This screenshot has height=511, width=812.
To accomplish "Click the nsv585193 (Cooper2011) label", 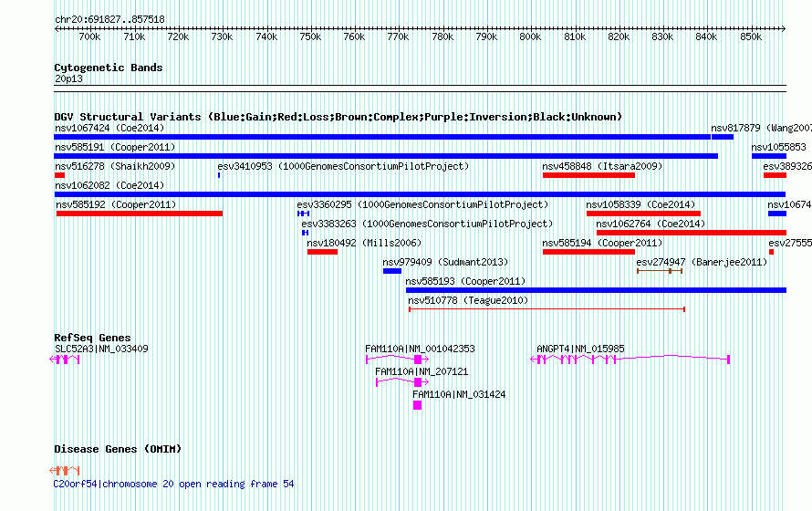I will click(x=465, y=281).
